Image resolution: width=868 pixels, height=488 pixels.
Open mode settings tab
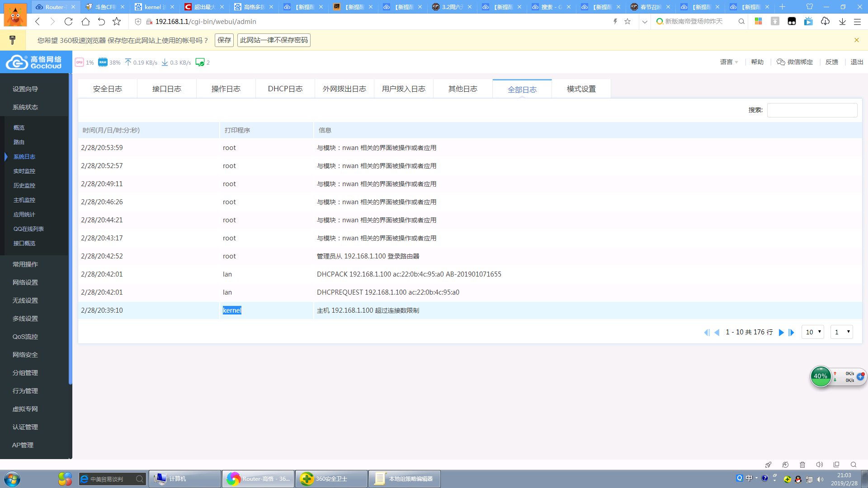tap(581, 89)
